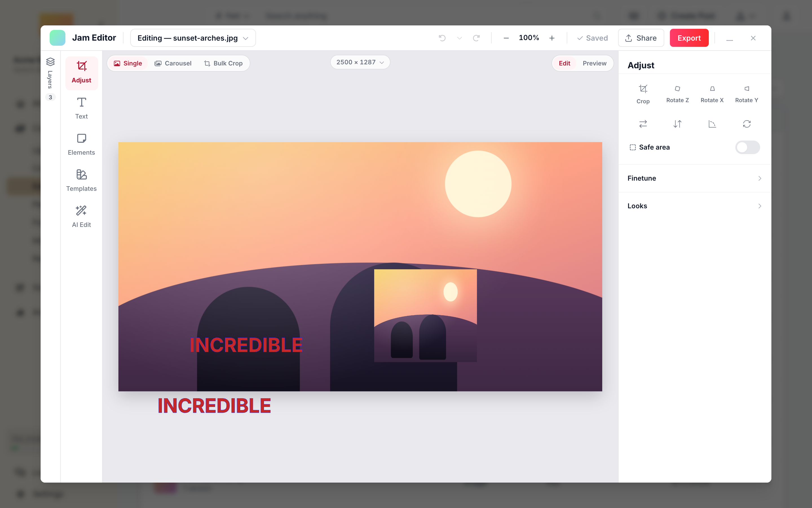Flip the image horizontally
Viewport: 812px width, 508px height.
click(643, 124)
